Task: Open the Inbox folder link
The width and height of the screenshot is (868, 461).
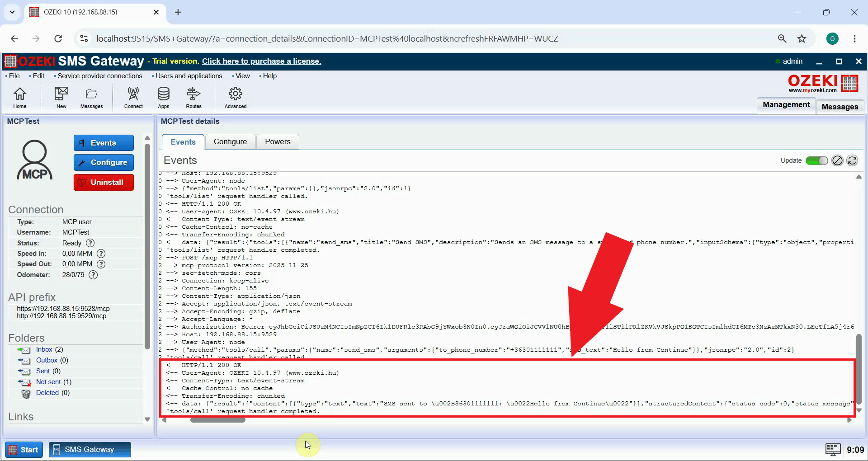Action: pos(44,349)
